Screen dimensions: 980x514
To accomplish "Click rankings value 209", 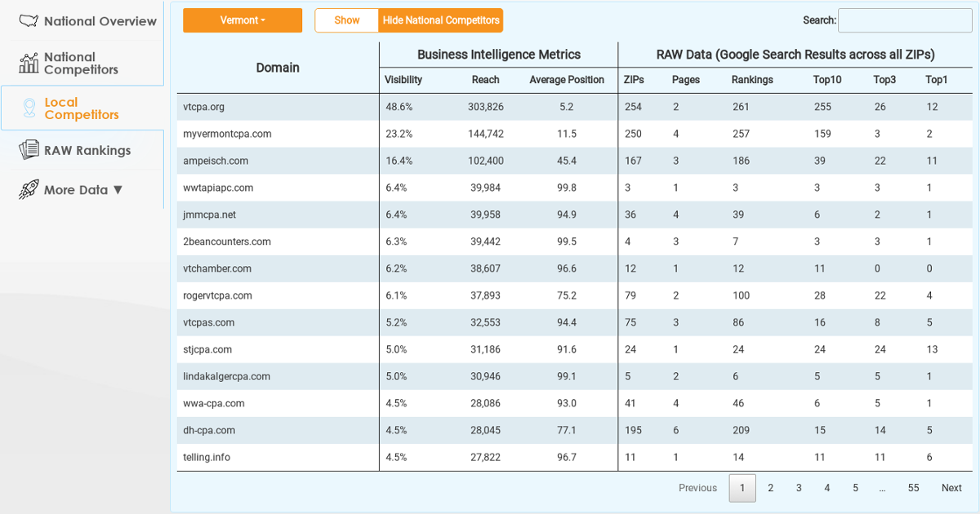I will click(x=741, y=430).
